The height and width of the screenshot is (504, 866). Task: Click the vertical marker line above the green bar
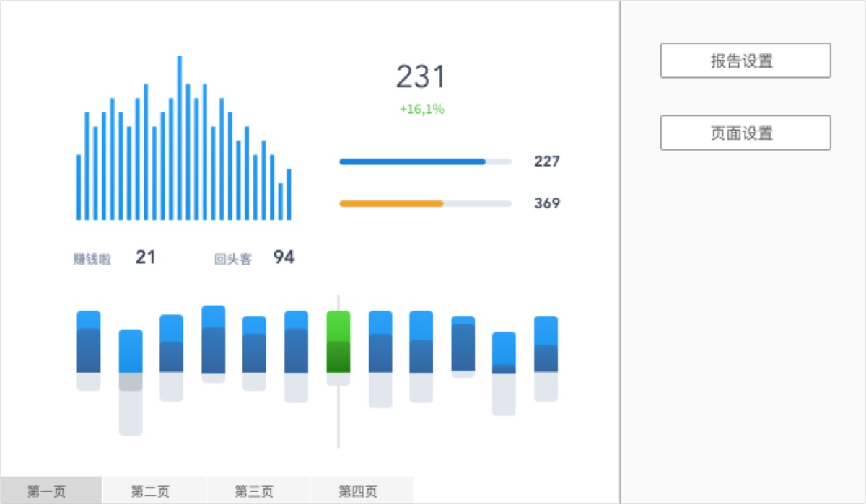pyautogui.click(x=338, y=302)
